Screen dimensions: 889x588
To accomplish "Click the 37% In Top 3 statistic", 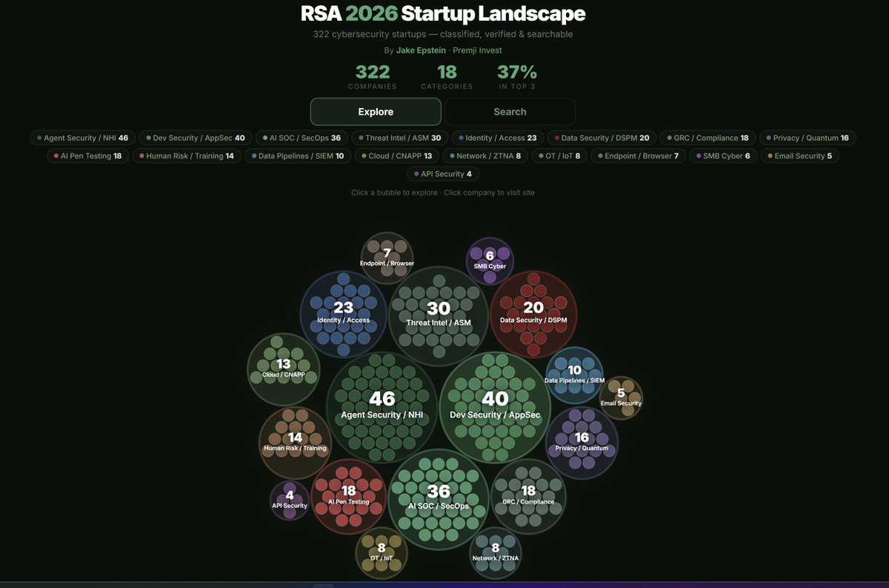I will (517, 77).
